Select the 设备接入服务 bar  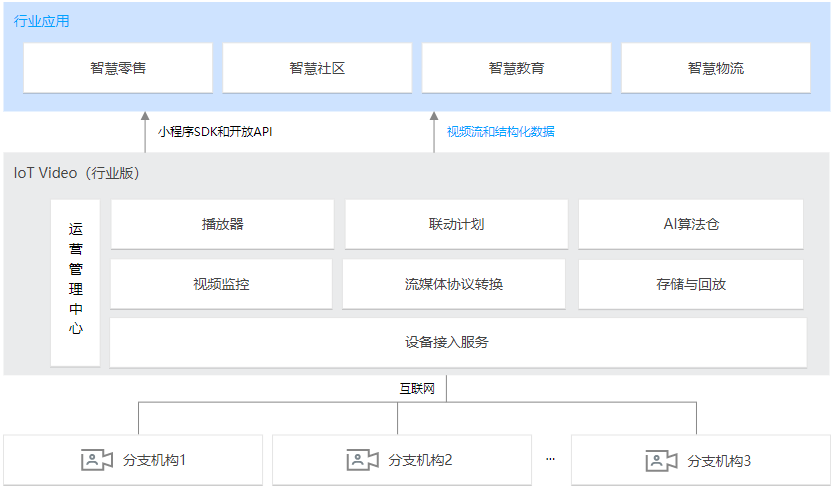click(458, 342)
